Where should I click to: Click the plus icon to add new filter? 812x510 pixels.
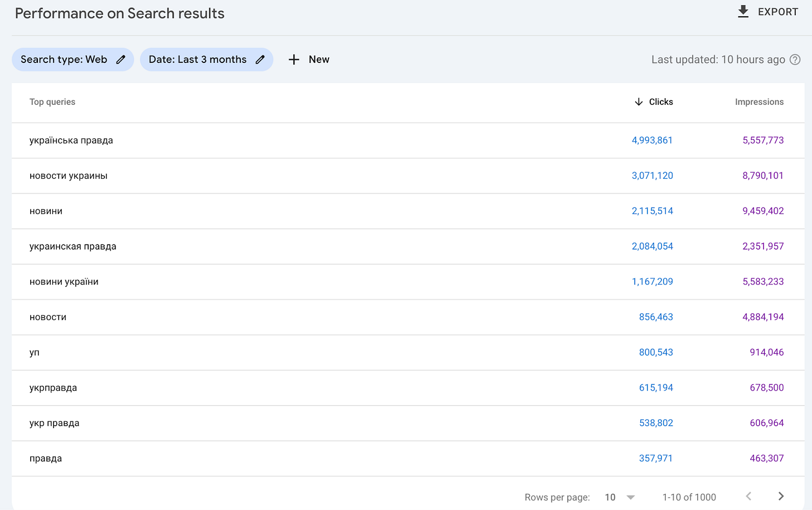click(x=294, y=60)
